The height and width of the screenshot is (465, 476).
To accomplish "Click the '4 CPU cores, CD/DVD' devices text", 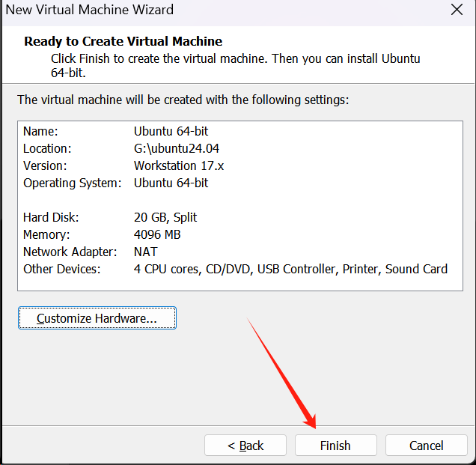I will 193,269.
